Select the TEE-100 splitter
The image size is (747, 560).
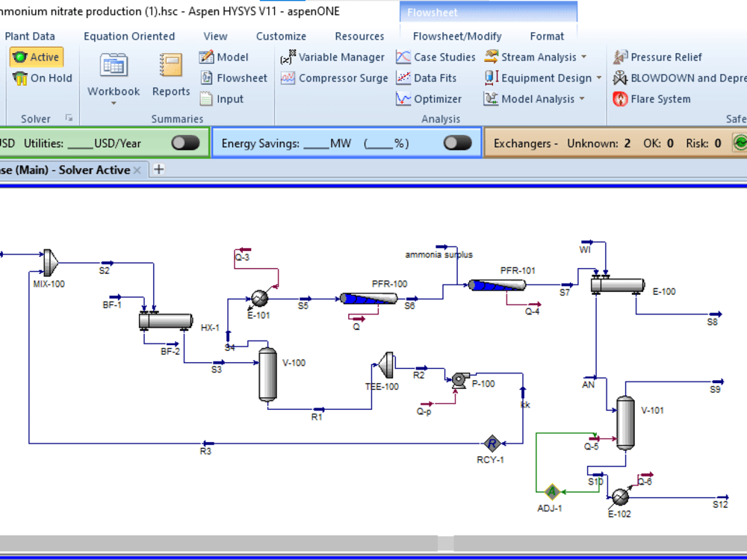386,365
